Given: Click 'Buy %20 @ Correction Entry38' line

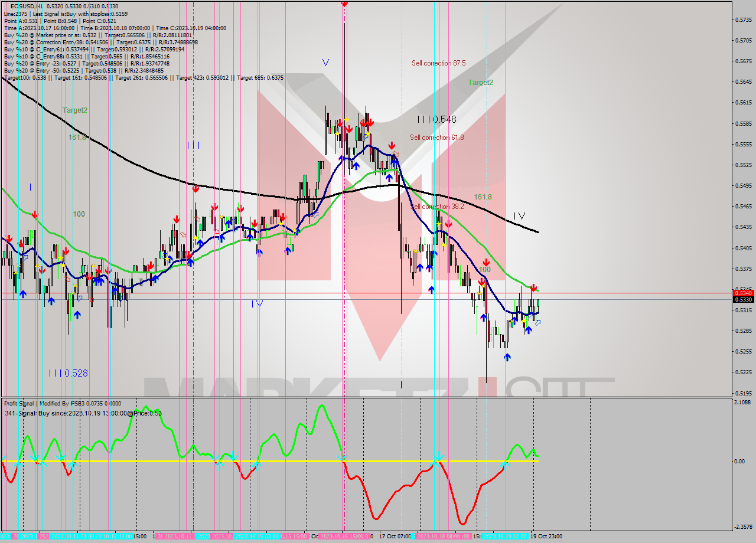Looking at the screenshot, I should tap(100, 42).
